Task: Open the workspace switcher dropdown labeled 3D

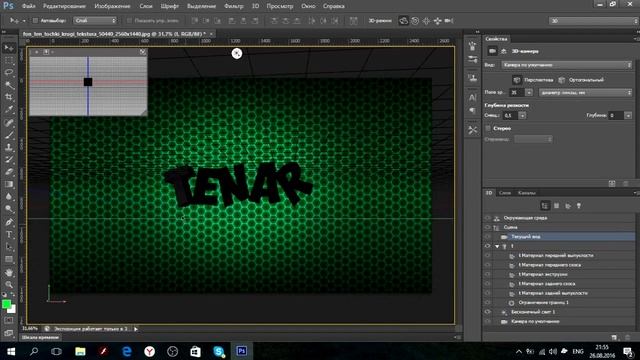Action: click(593, 20)
